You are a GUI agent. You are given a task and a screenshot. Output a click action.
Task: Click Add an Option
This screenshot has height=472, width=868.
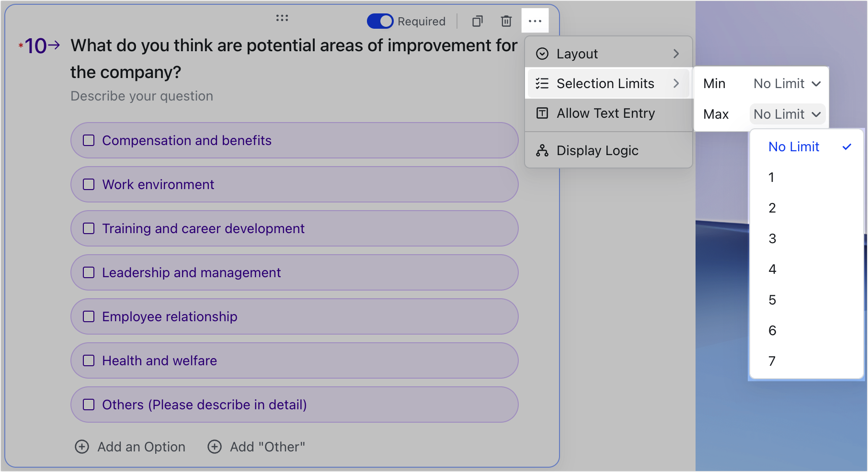141,447
